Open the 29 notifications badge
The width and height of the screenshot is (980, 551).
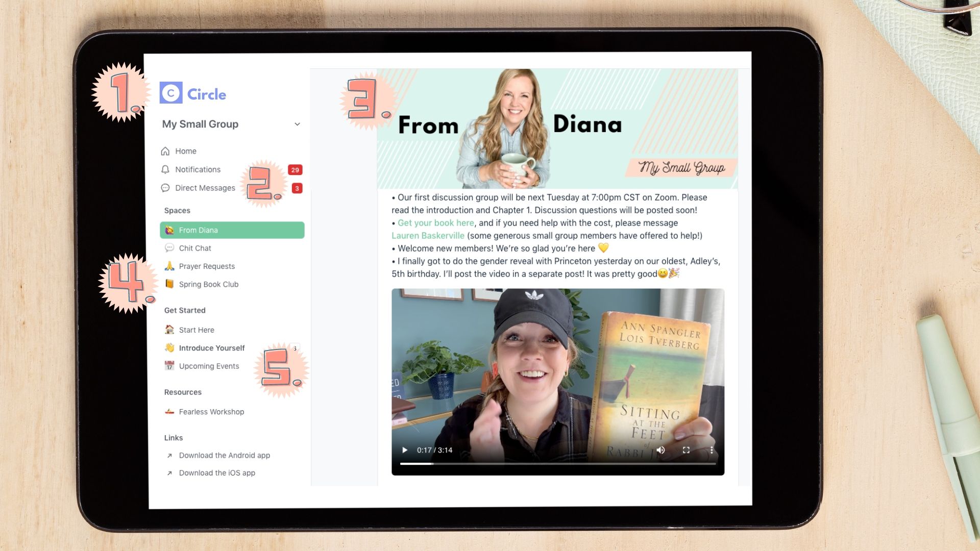[295, 170]
